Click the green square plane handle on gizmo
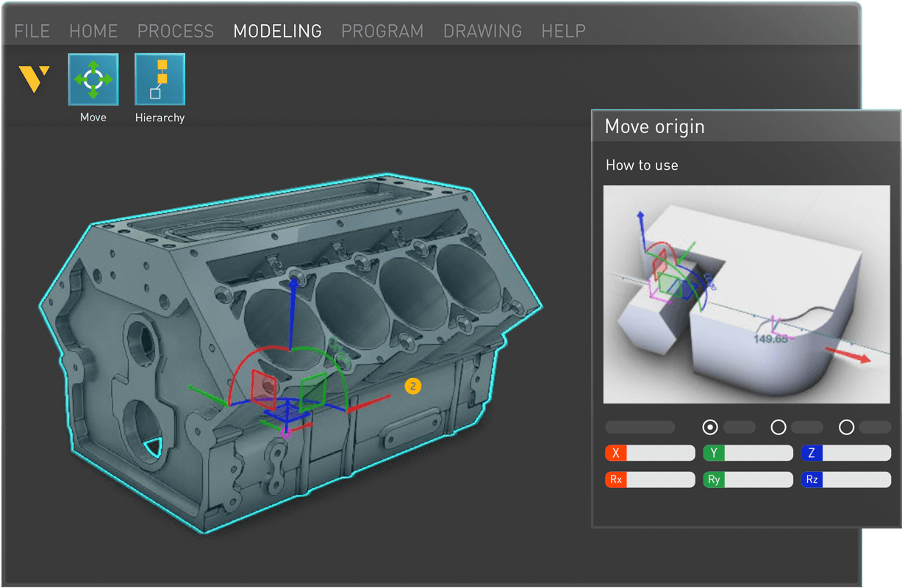Screen dimensions: 902x588 tap(313, 390)
